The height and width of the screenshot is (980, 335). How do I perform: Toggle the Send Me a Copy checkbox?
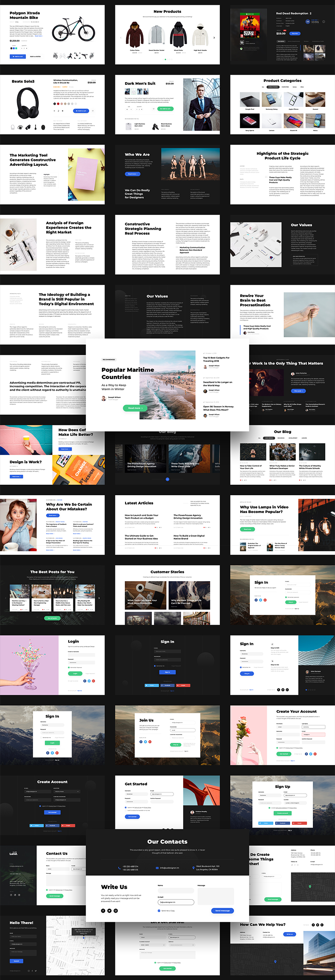click(x=159, y=911)
